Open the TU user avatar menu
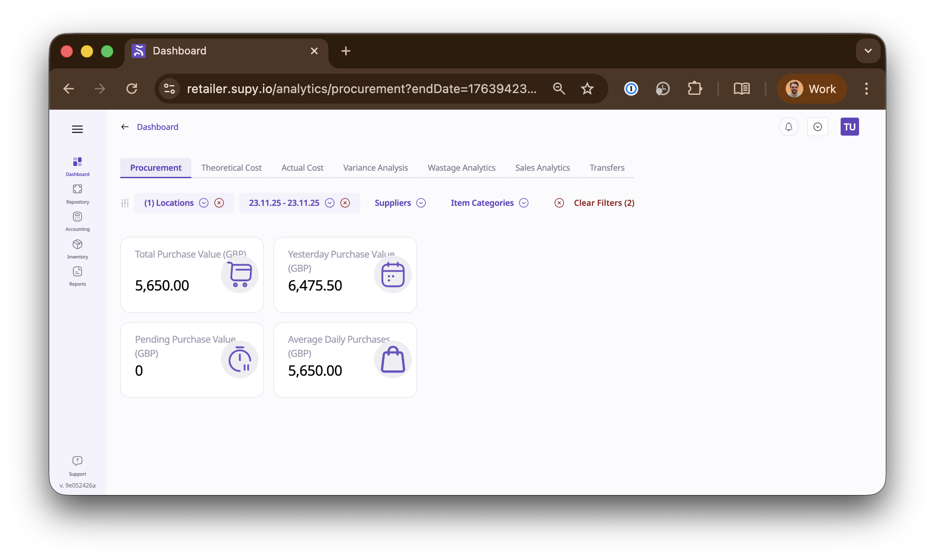The width and height of the screenshot is (935, 560). pyautogui.click(x=849, y=127)
